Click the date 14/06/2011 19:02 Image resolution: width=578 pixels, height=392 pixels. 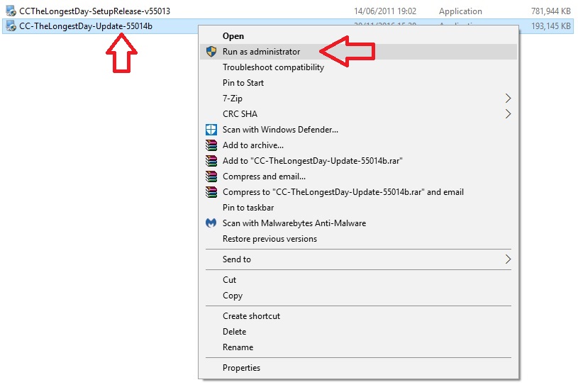coord(385,11)
